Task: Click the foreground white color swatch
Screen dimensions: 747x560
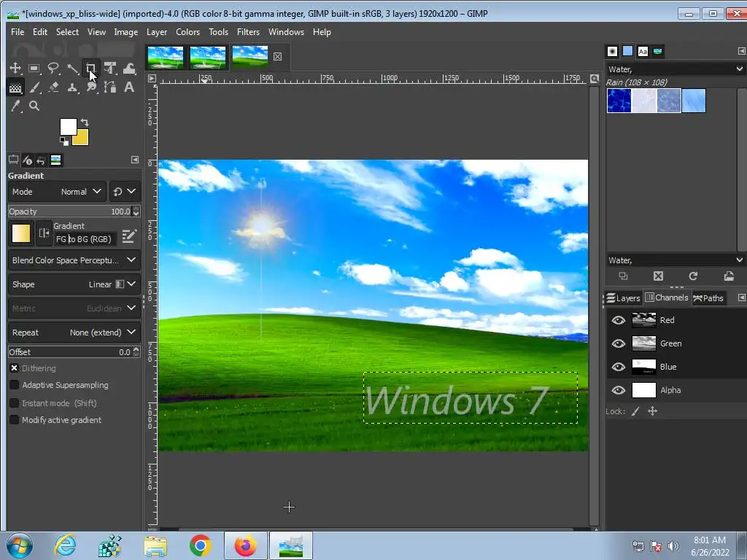Action: [66, 125]
